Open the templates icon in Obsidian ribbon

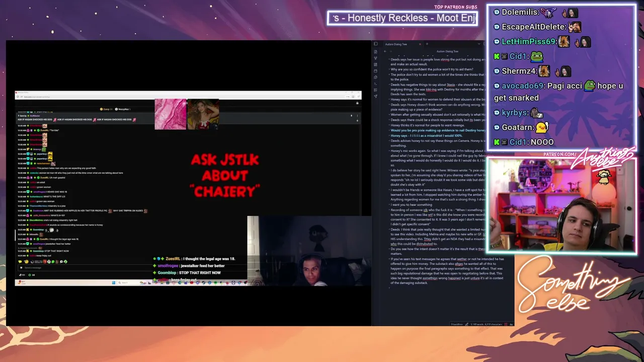tap(375, 77)
